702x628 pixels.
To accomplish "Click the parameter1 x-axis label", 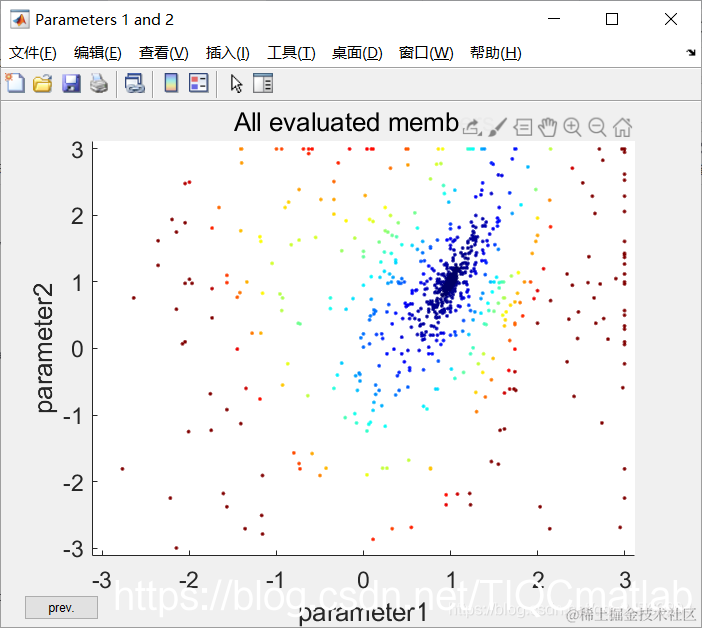I will point(363,613).
